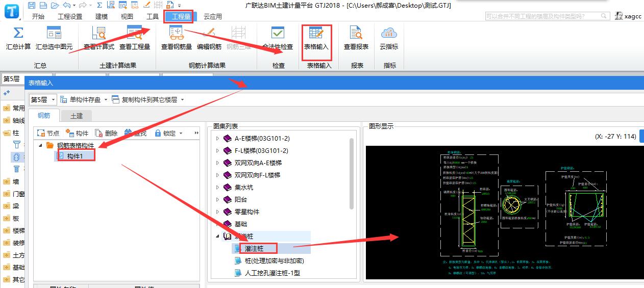The image size is (644, 288).
Task: Run 合法性检查 check
Action: click(278, 39)
